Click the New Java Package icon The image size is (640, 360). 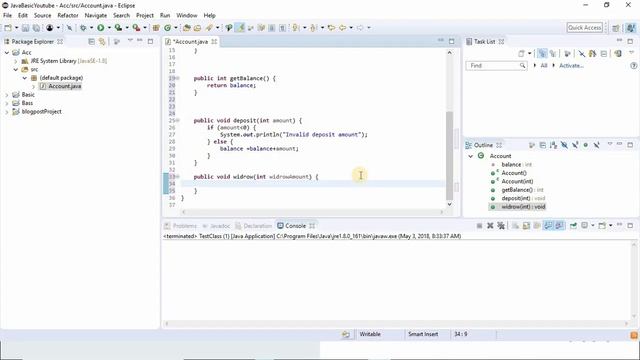(156, 28)
